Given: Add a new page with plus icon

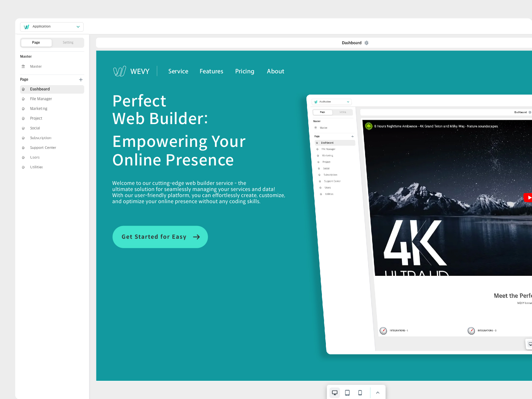Looking at the screenshot, I should coord(81,80).
